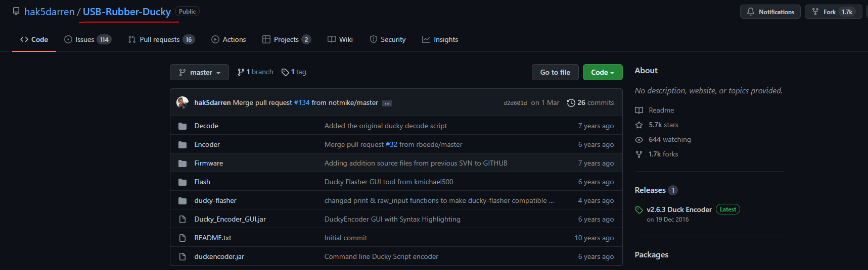Open commit 'Ducky Flasher GUI tool from kmichael500'
Image resolution: width=868 pixels, height=270 pixels.
click(x=389, y=182)
